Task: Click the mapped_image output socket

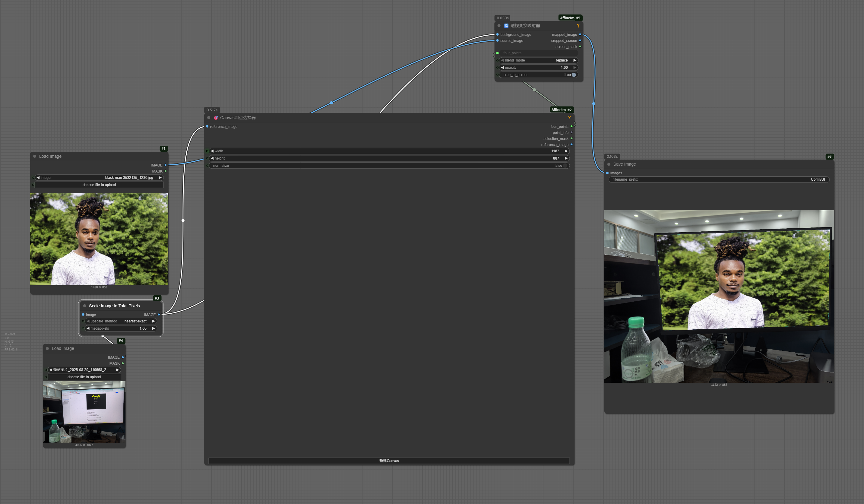Action: (580, 35)
